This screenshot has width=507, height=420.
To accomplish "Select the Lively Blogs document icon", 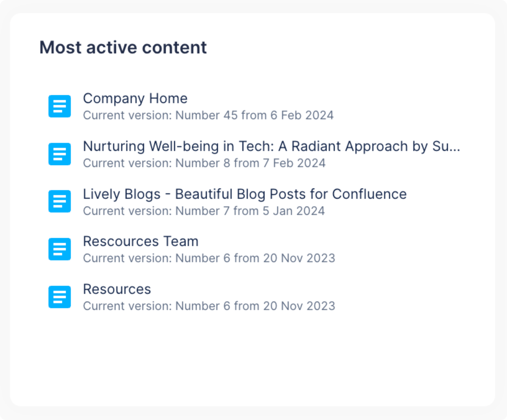I will [x=59, y=201].
